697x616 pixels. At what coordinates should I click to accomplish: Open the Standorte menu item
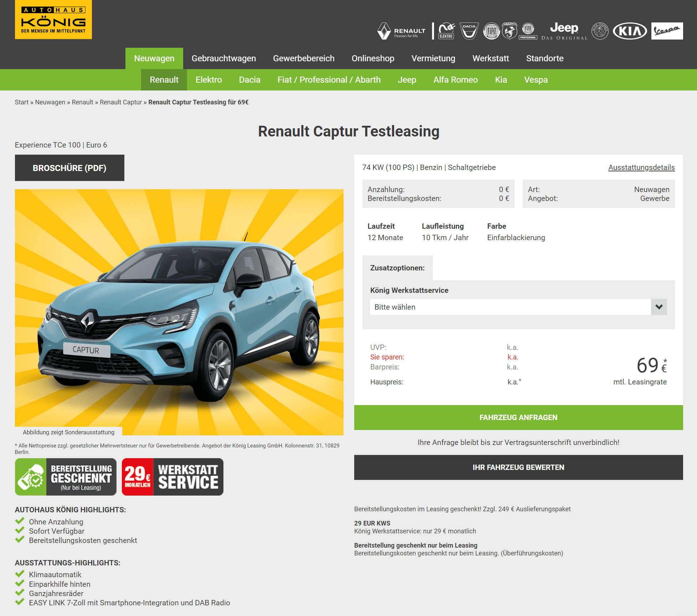545,58
